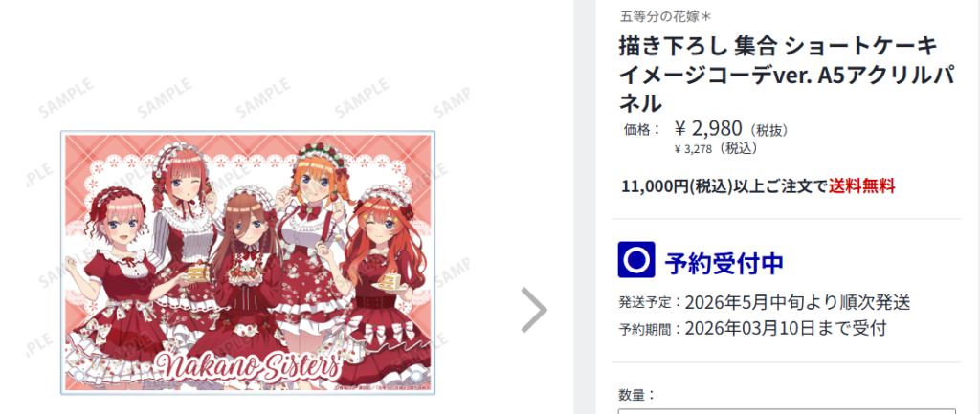980x414 pixels.
Task: Click the 11,000円(税込)以上ご注文で shipping notice
Action: (725, 186)
